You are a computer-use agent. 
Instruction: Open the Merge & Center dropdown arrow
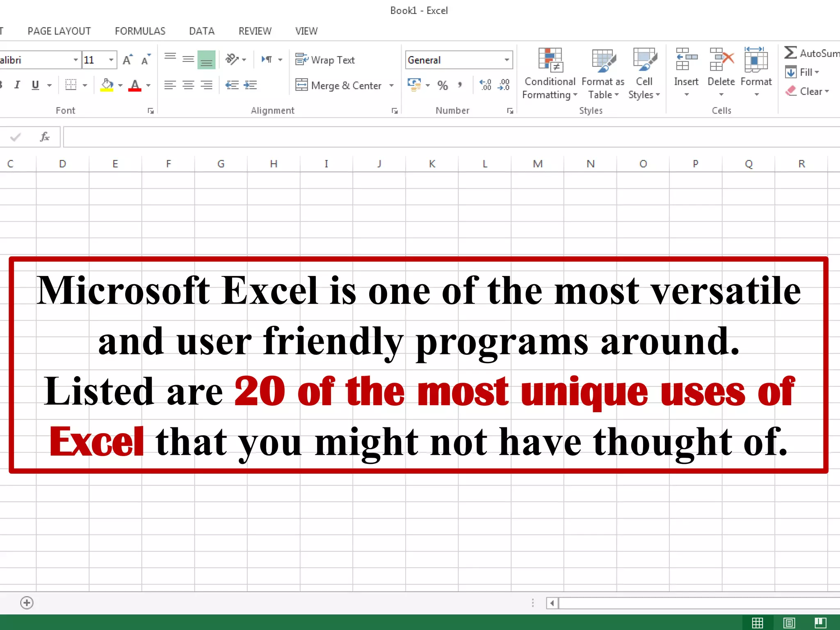tap(391, 85)
